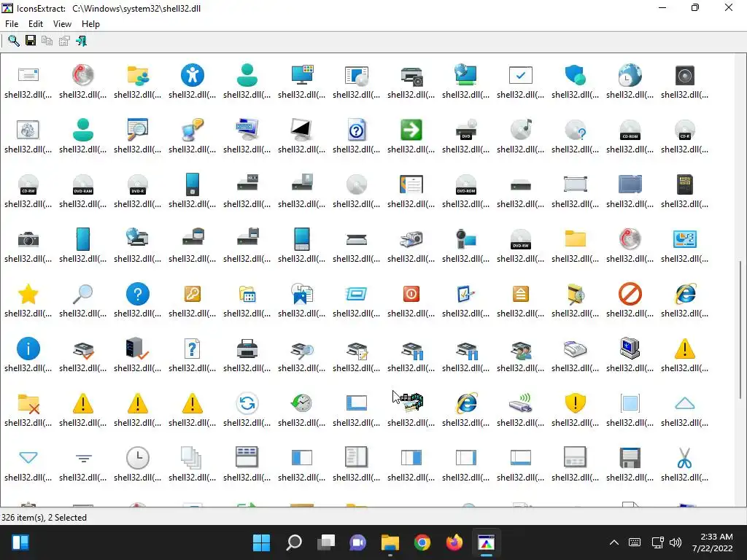Select the upward blue triangle icon
This screenshot has height=560, width=747.
[x=684, y=404]
